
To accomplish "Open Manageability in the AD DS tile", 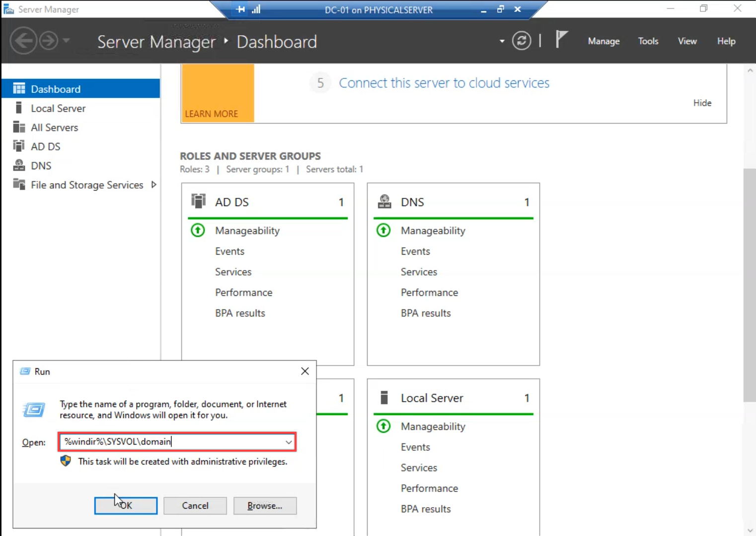I will click(x=247, y=231).
